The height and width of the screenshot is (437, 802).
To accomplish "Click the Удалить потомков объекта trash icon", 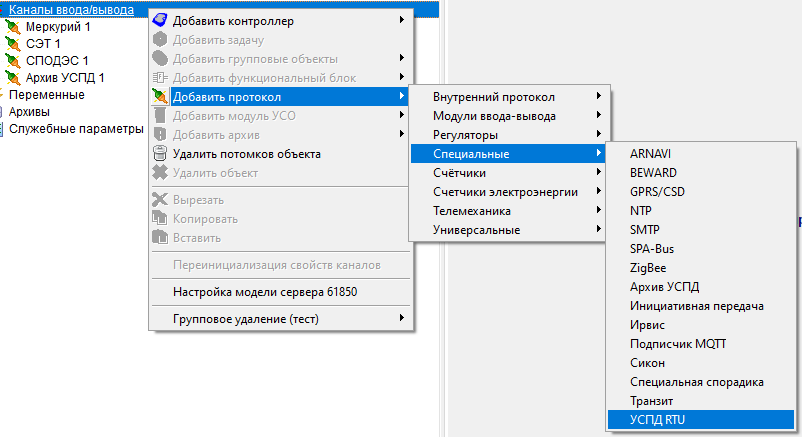I will [x=160, y=154].
